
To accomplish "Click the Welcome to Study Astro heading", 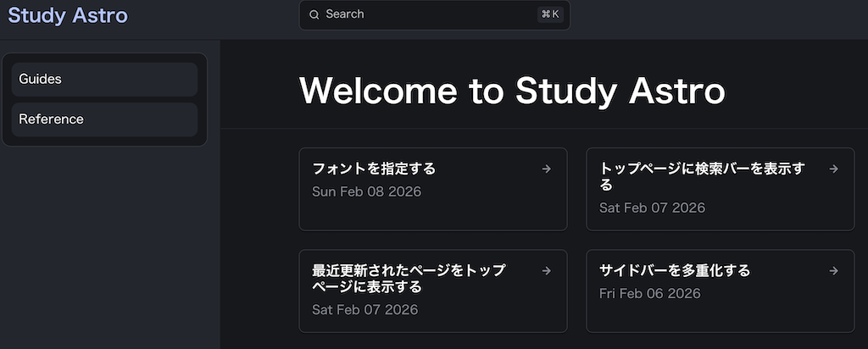I will [x=512, y=91].
